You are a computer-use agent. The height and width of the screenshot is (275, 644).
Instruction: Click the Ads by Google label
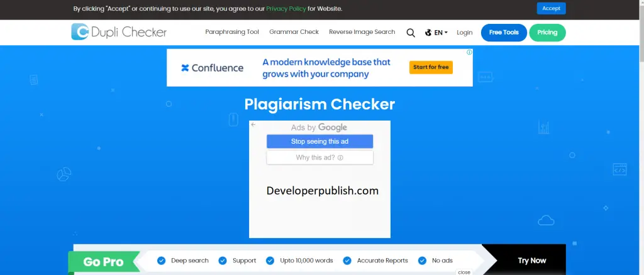click(319, 127)
